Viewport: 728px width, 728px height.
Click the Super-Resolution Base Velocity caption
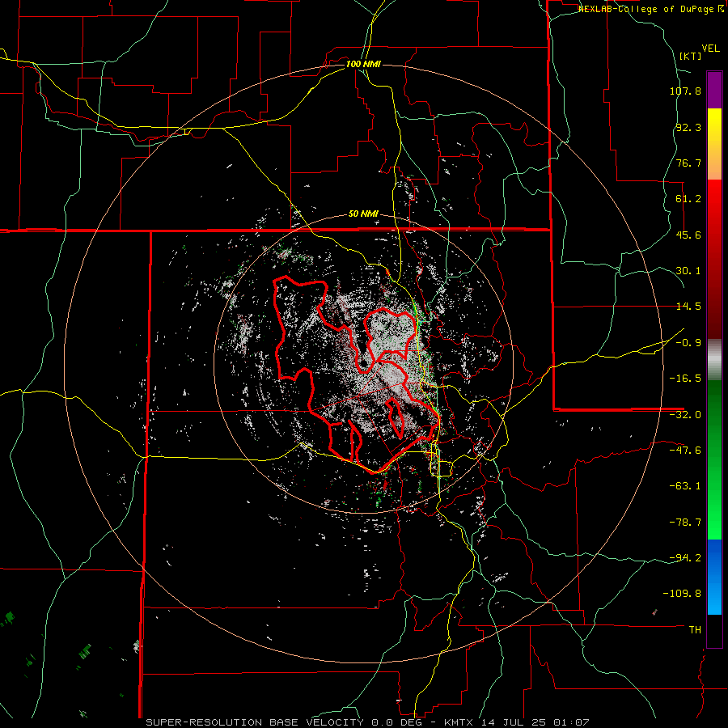(368, 722)
